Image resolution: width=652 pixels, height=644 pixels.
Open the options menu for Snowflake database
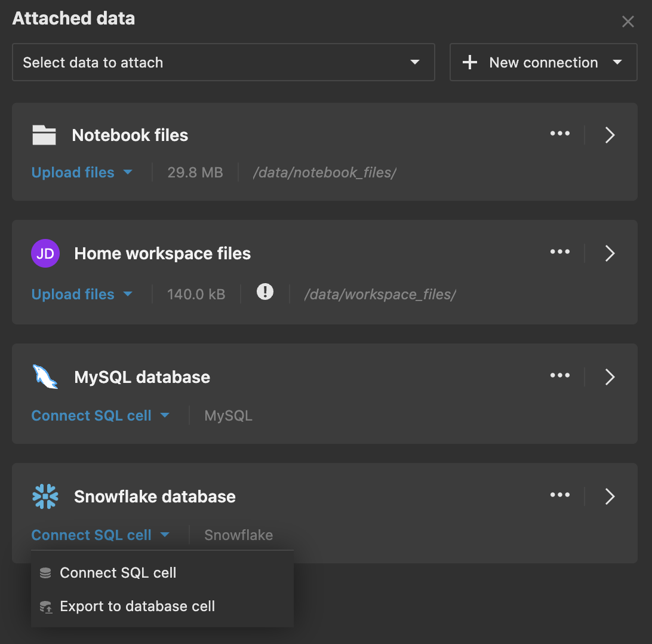point(560,495)
